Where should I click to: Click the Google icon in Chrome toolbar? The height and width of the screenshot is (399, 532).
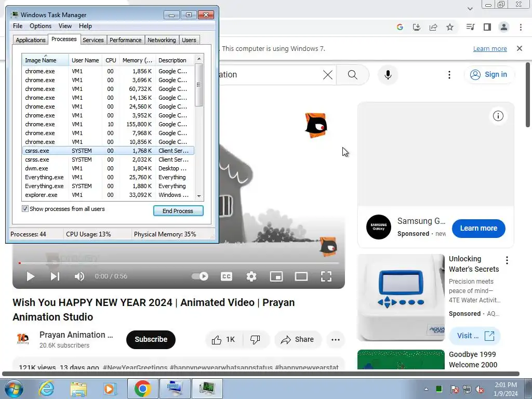[x=400, y=27]
